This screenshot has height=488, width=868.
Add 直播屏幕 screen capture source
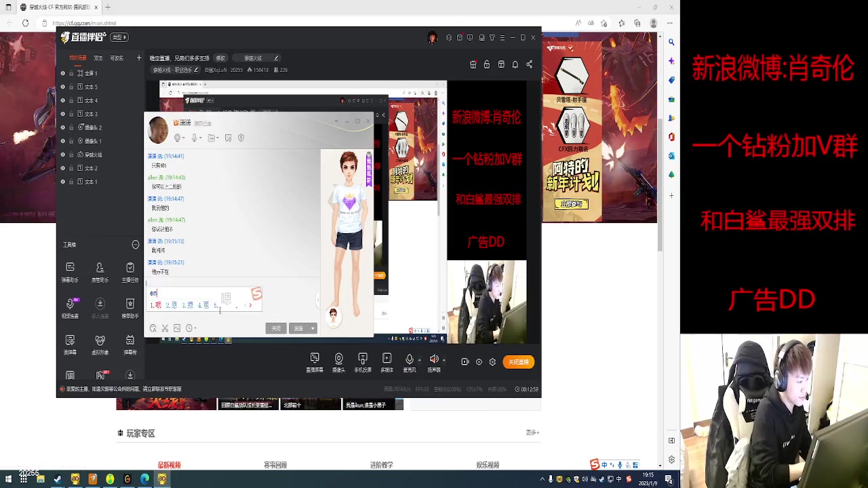315,362
